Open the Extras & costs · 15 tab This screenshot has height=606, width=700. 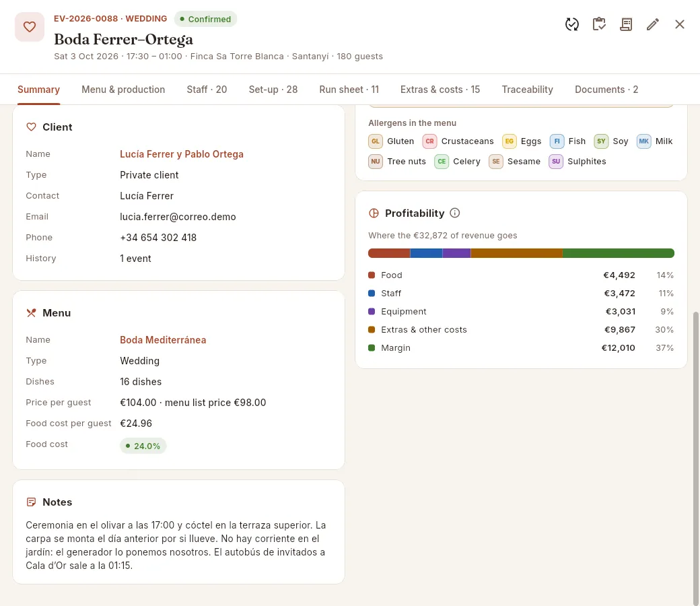440,90
